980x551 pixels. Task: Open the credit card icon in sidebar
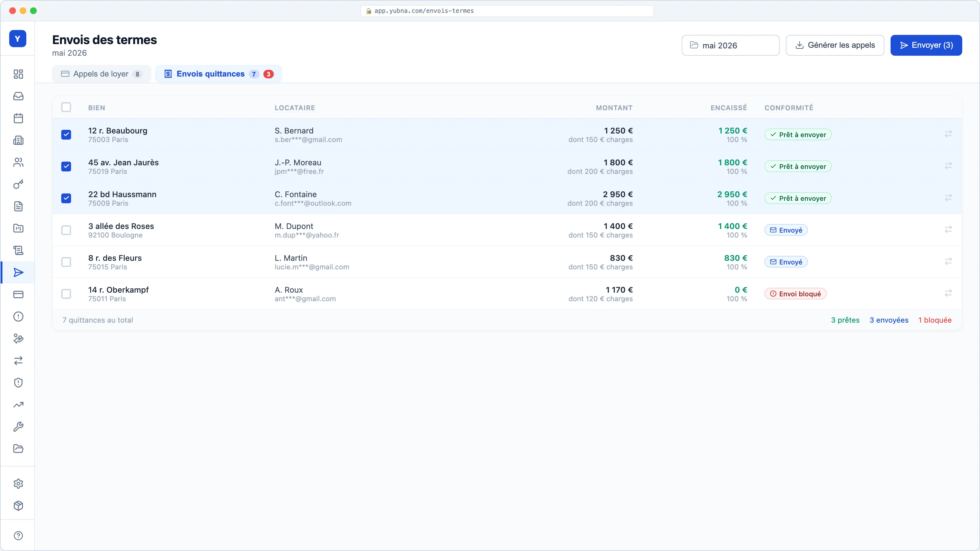pyautogui.click(x=18, y=294)
